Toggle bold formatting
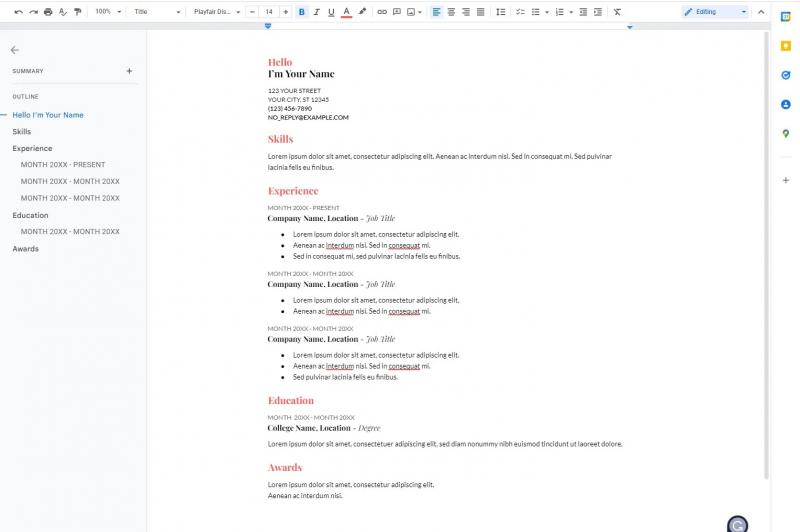 coord(302,12)
